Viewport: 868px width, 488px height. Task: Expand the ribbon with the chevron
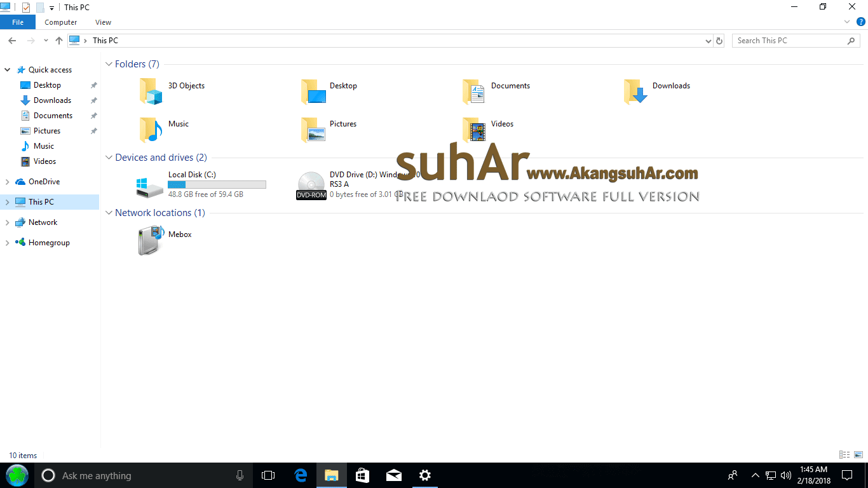click(847, 22)
